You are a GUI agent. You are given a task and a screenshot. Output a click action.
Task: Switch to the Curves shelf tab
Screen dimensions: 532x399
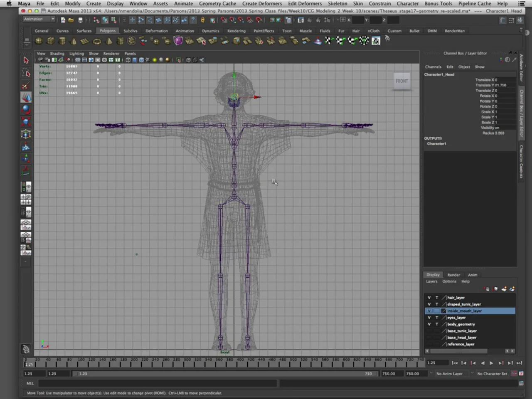coord(62,31)
